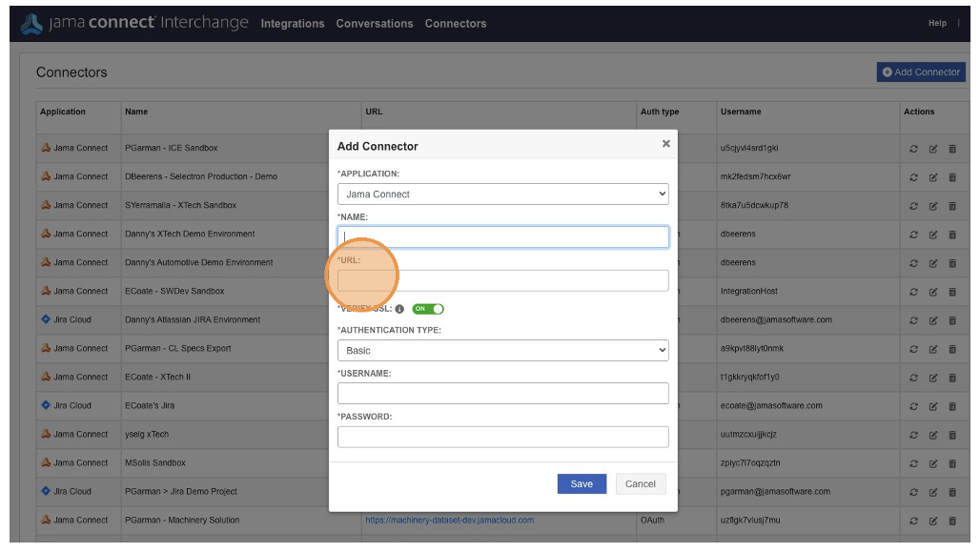Open the Conversations menu

375,24
